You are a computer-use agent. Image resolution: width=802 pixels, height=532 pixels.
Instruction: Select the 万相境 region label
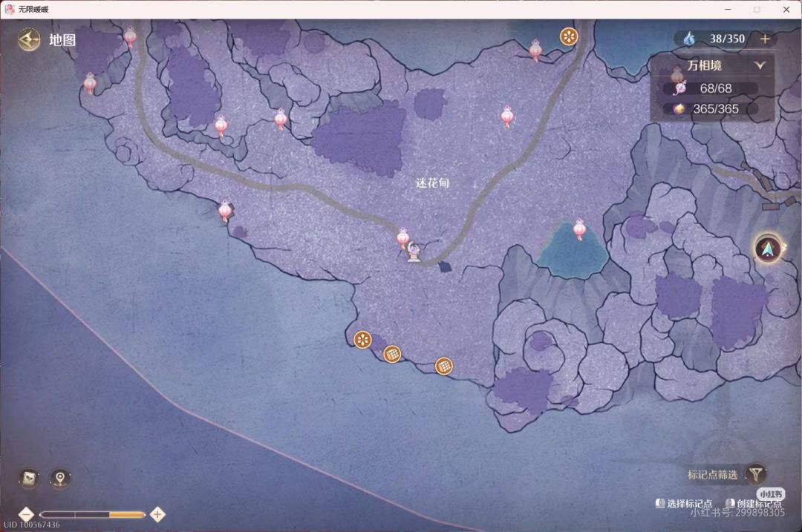704,65
